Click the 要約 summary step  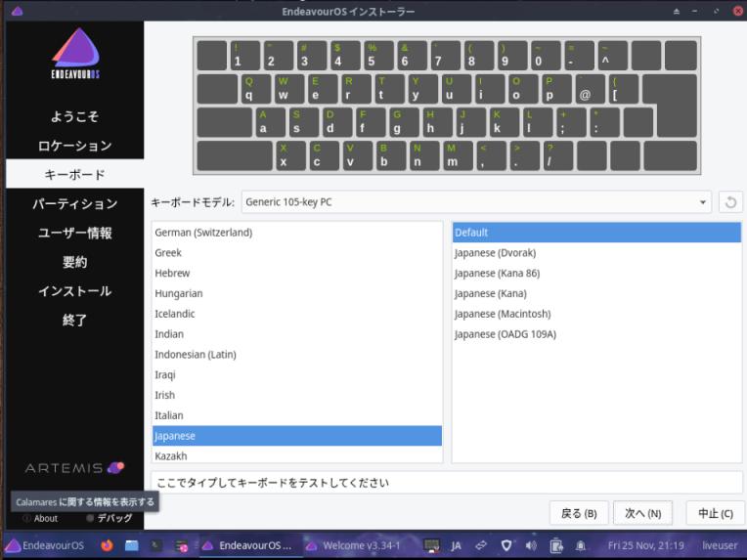coord(74,262)
